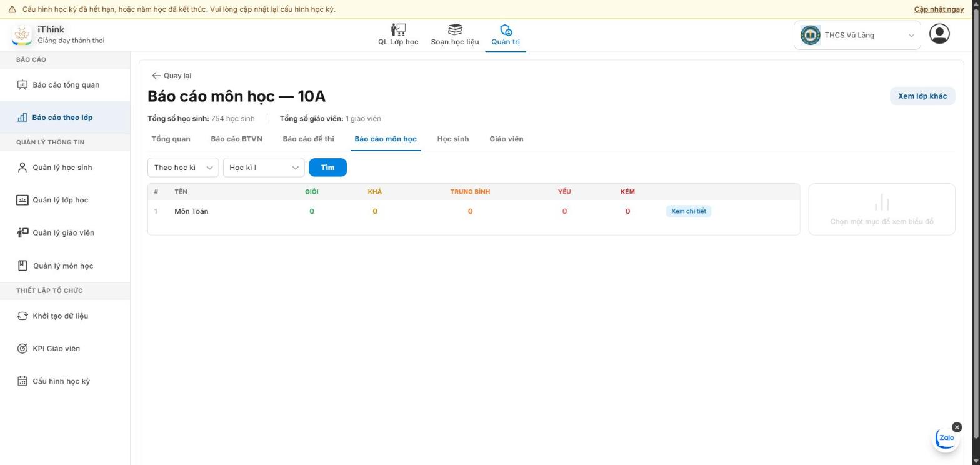Switch to the Tổng quan tab
This screenshot has width=980, height=465.
pos(171,139)
